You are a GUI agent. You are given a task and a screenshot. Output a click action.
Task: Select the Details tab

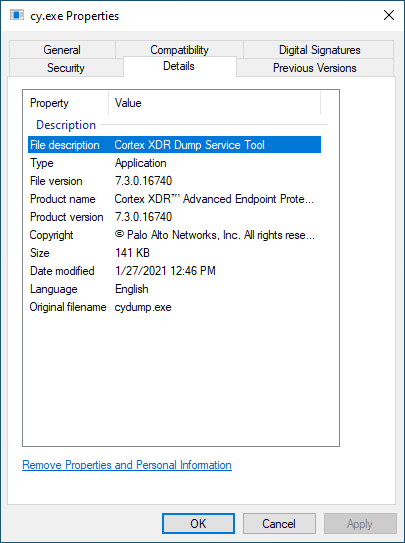click(x=179, y=66)
